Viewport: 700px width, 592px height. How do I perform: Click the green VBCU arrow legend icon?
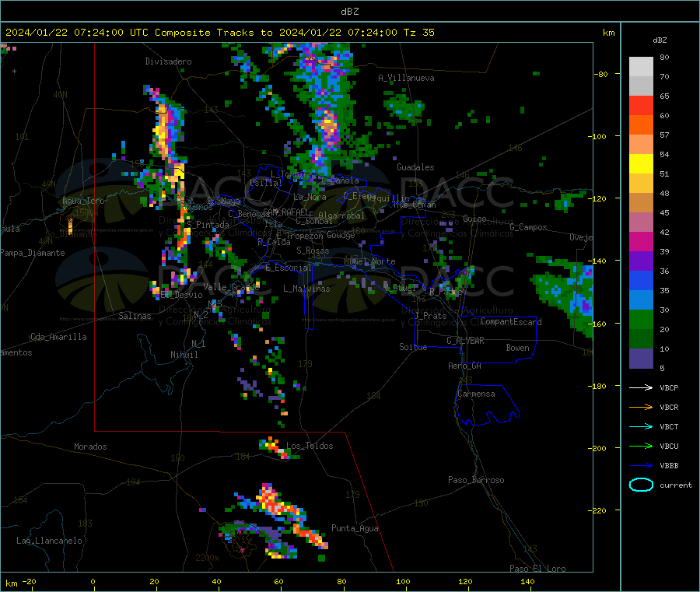(x=641, y=446)
